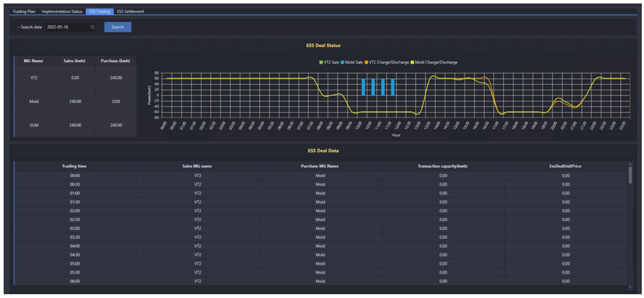
Task: Select the ESS Trading tab
Action: click(x=100, y=11)
